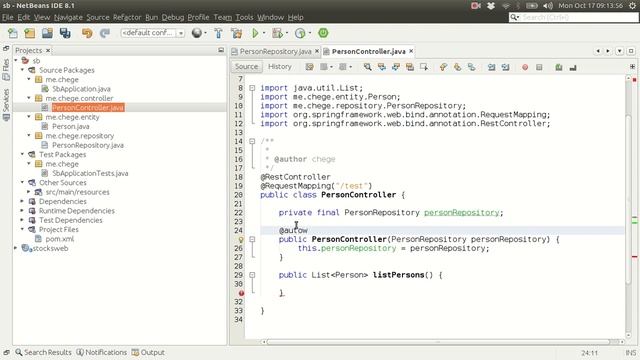Select SbApplicationTests.java in the tree

tap(90, 173)
